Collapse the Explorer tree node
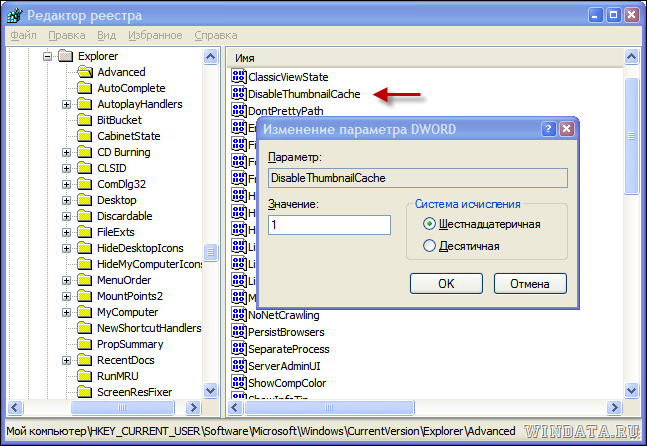 point(47,56)
